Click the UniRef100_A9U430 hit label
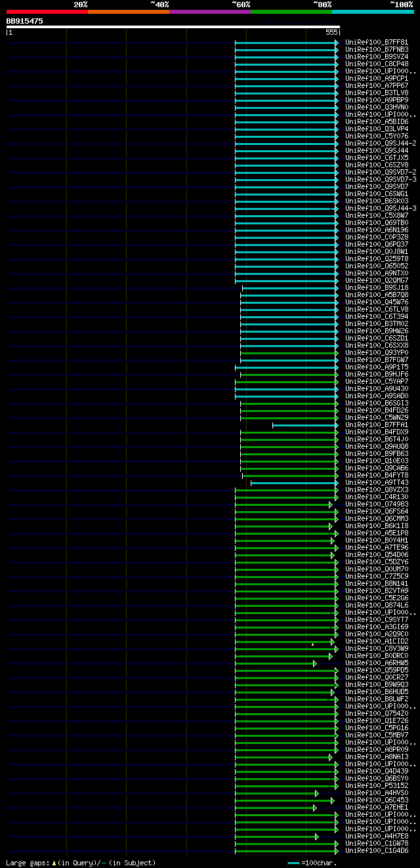Viewport: 420px width, 868px height. pos(377,388)
